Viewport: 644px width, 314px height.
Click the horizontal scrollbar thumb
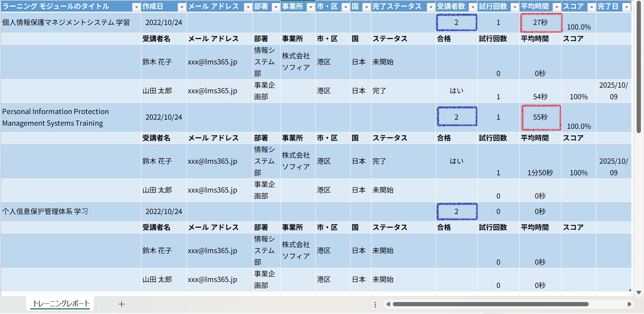click(491, 304)
